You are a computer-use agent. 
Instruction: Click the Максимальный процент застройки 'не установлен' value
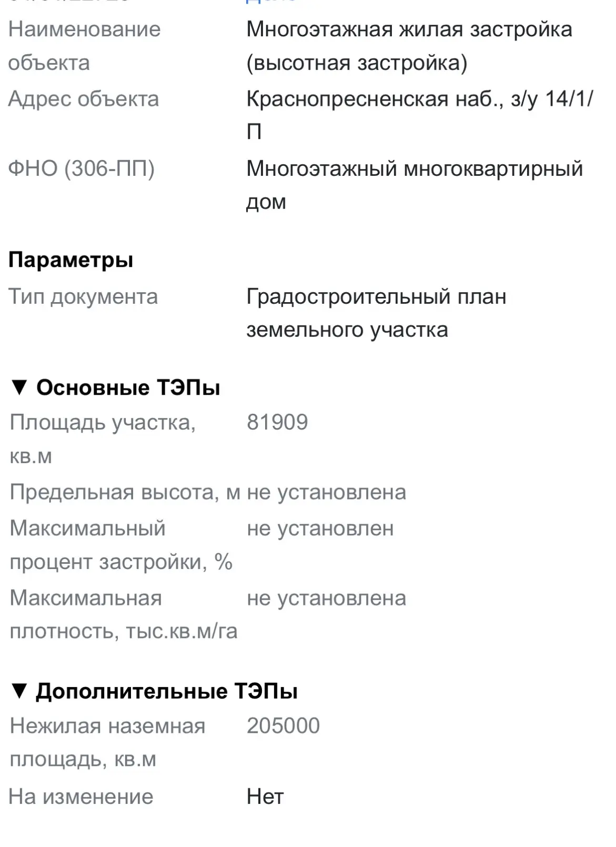click(320, 529)
